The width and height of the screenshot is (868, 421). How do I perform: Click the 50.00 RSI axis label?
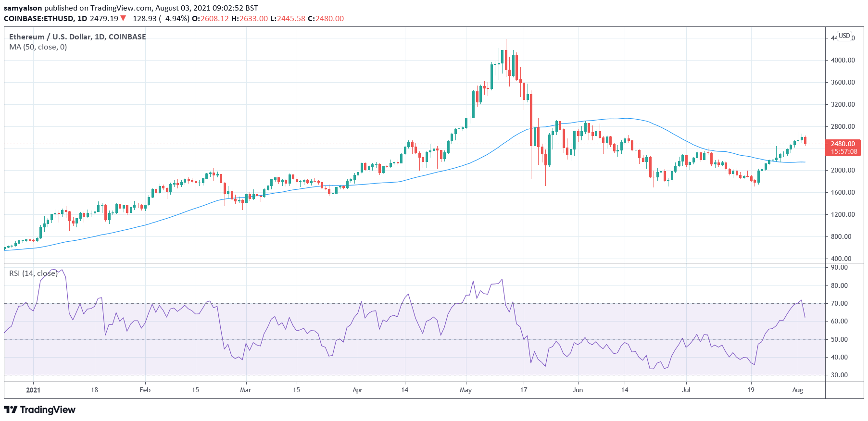pos(840,339)
